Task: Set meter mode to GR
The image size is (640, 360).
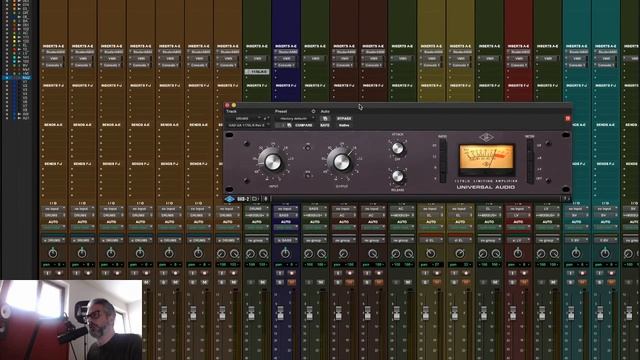Action: coord(530,146)
